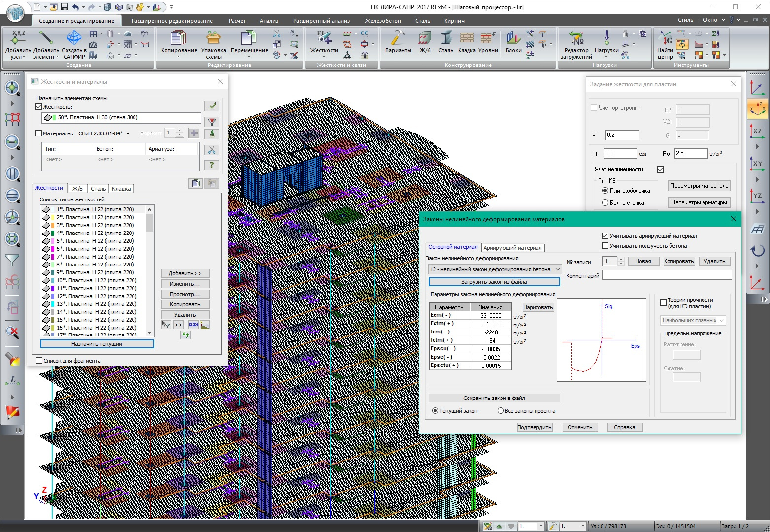The height and width of the screenshot is (532, 770).
Task: Click the Добавить узел ribbon icon
Action: (18, 39)
